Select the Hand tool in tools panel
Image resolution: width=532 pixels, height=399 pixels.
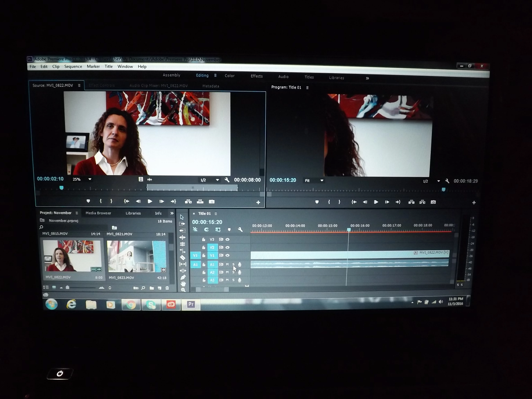(x=183, y=284)
